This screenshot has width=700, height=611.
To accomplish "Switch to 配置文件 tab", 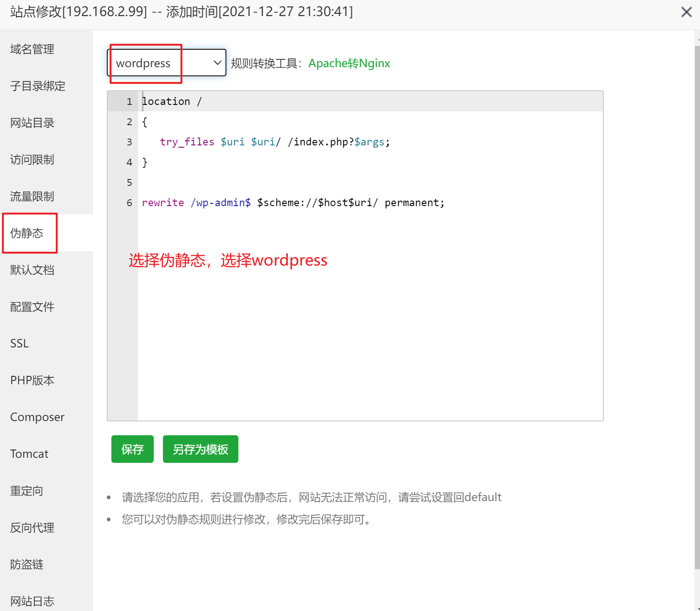I will coord(46,306).
